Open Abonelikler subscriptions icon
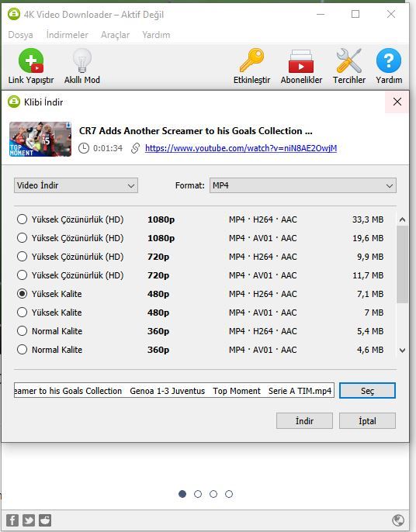 [x=301, y=61]
